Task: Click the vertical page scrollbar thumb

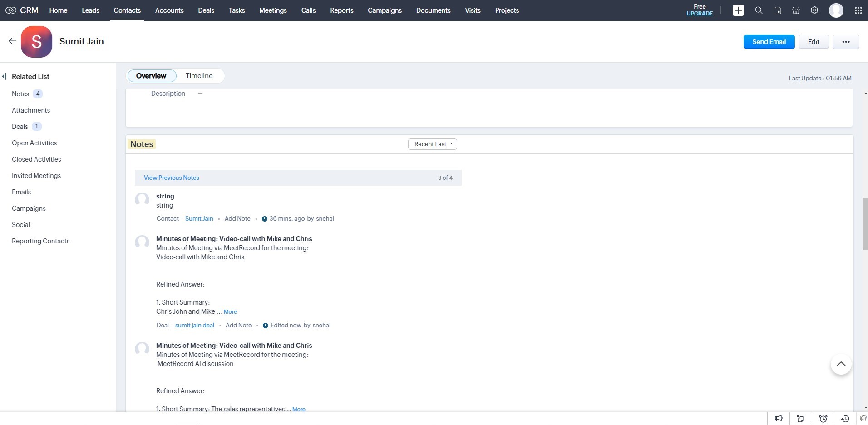Action: tap(865, 224)
